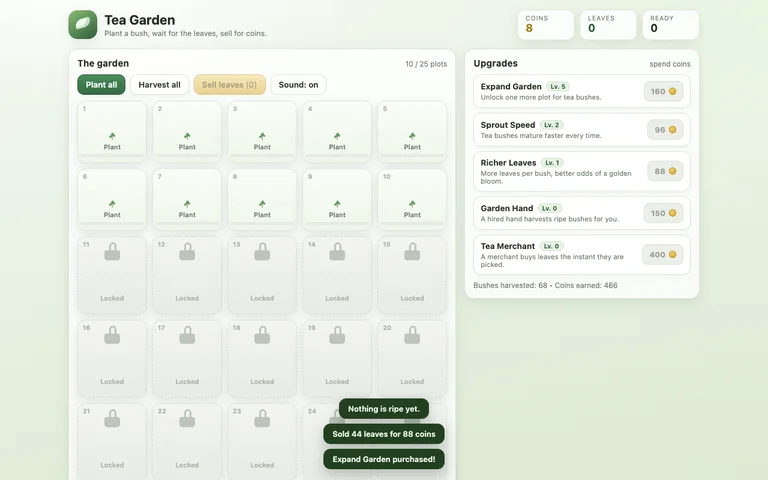Buy Garden Hand for 150 coins
This screenshot has width=768, height=480.
663,213
